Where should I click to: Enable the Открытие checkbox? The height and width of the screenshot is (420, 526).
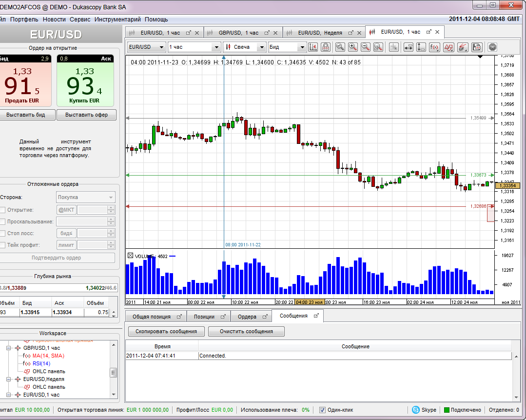point(2,210)
